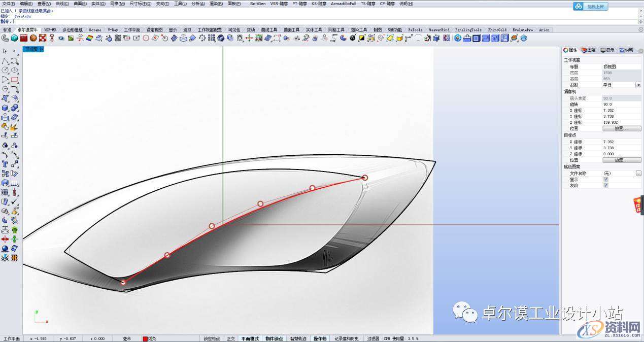Select the polyline tool in left toolbar
This screenshot has width=644, height=342.
click(x=5, y=61)
